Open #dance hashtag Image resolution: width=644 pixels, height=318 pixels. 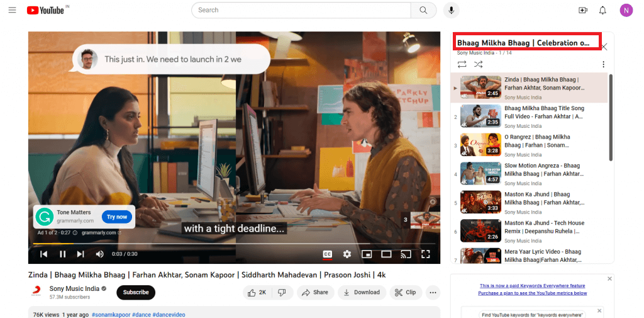(x=142, y=315)
